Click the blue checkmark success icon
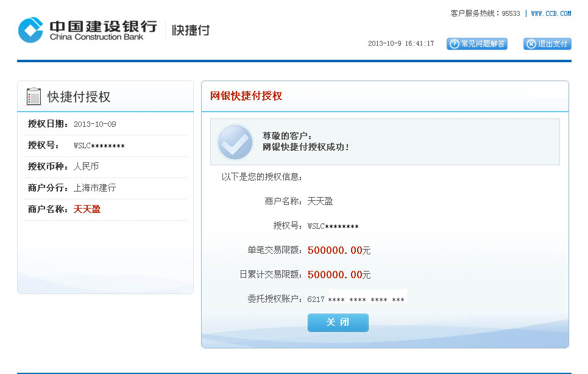Image resolution: width=588 pixels, height=374 pixels. click(x=235, y=142)
